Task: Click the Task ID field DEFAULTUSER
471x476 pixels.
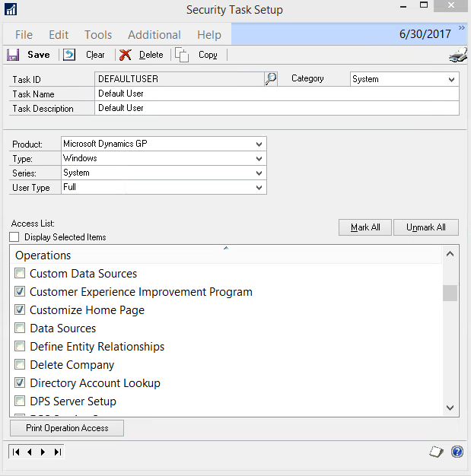Action: click(180, 79)
